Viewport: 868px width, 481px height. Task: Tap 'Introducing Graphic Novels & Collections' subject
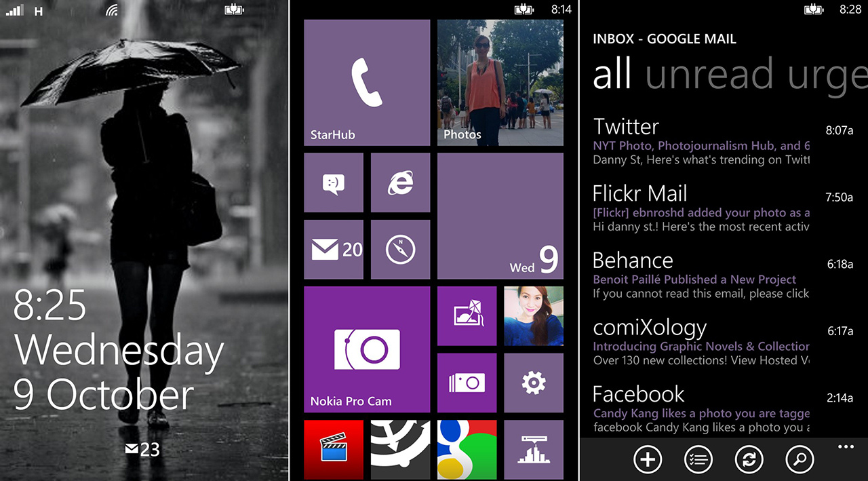click(701, 346)
